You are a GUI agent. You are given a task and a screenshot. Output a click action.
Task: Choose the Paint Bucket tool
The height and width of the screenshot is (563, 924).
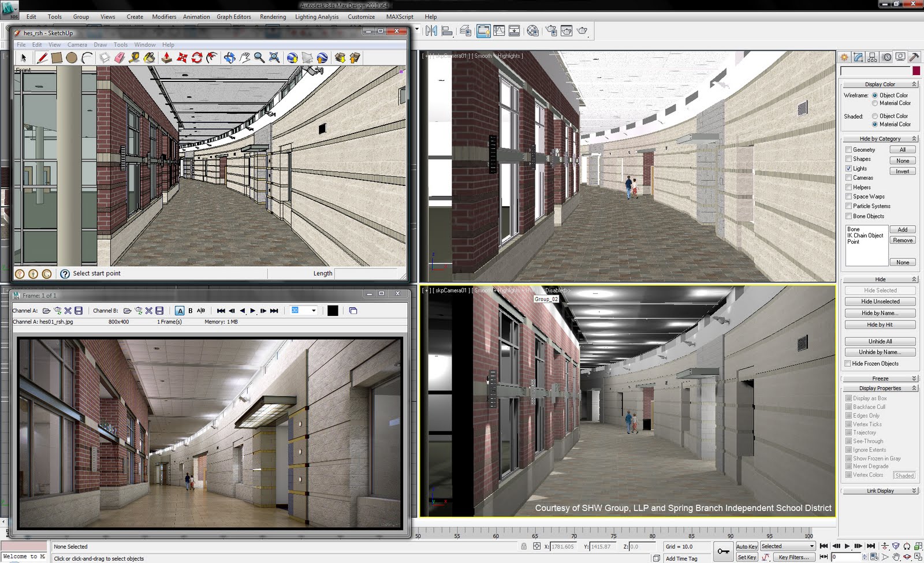click(x=150, y=58)
